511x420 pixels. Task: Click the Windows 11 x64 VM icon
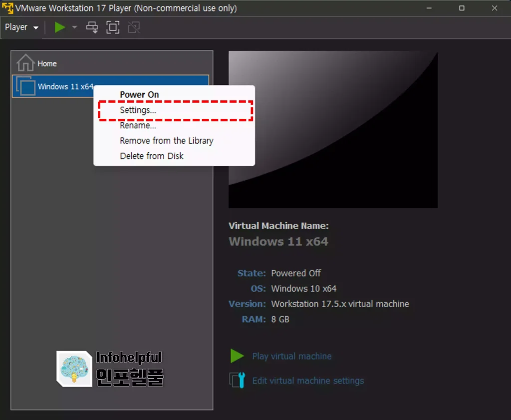tap(26, 86)
